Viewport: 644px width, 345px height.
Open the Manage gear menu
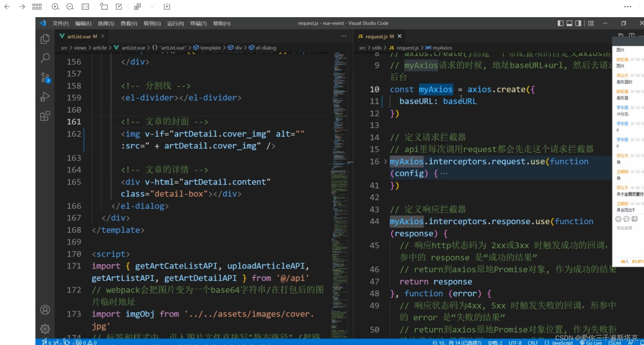(45, 329)
